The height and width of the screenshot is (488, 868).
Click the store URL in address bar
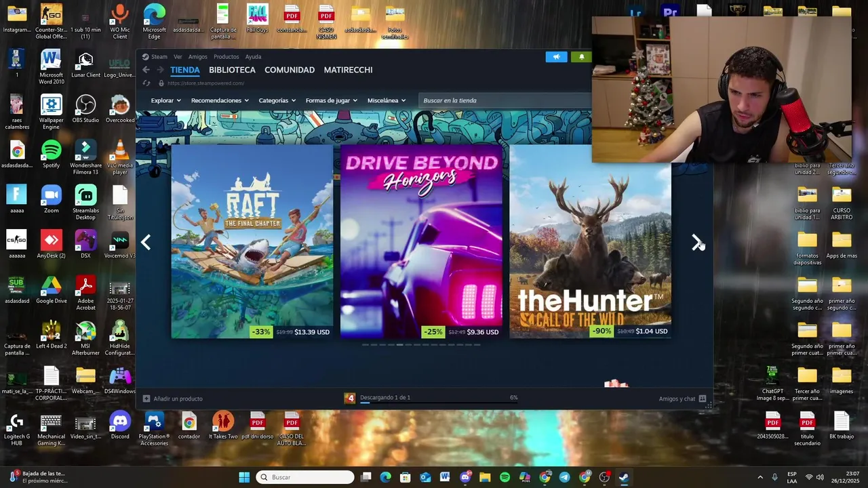coord(205,83)
